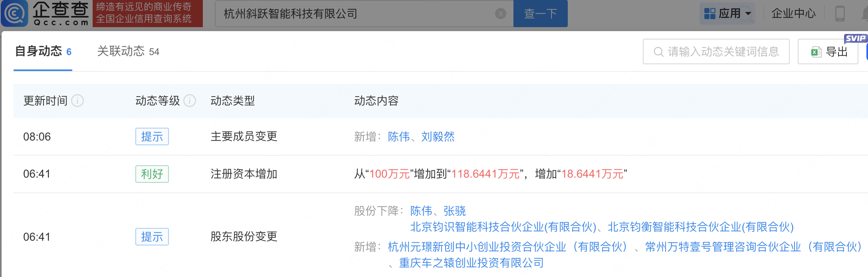Click info icon next to 更新时间
The width and height of the screenshot is (868, 277).
point(77,101)
